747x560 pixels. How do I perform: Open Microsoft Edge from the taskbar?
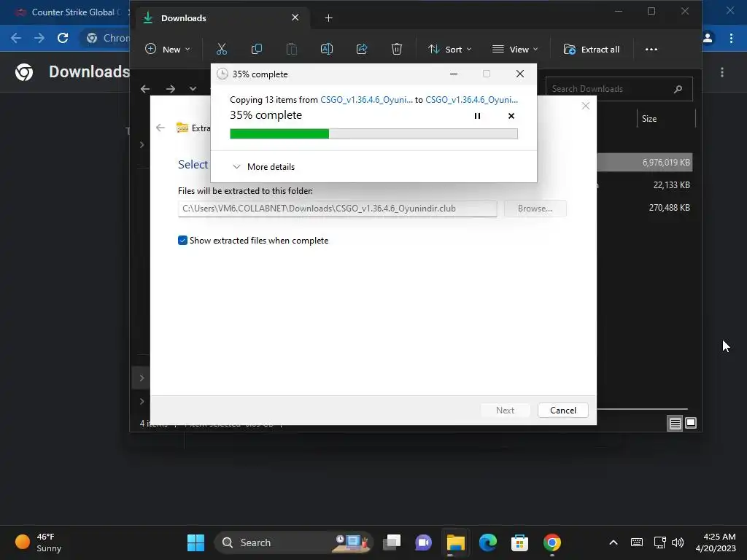coord(488,542)
